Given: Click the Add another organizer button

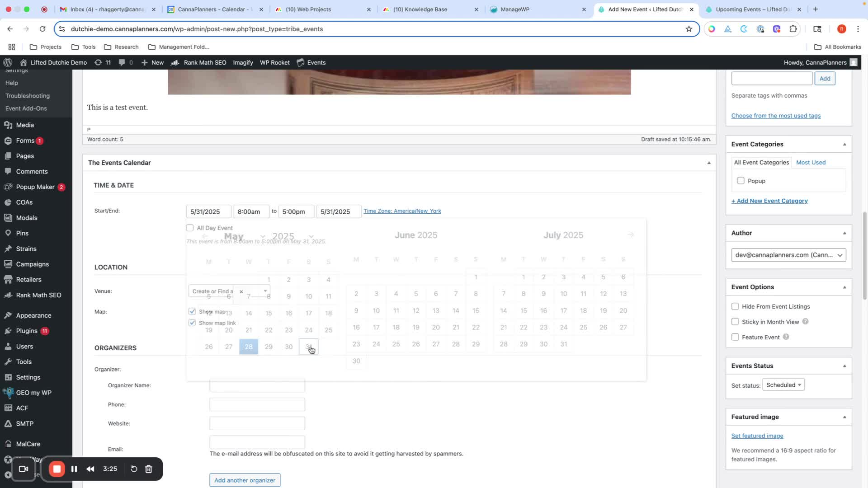Looking at the screenshot, I should tap(245, 480).
